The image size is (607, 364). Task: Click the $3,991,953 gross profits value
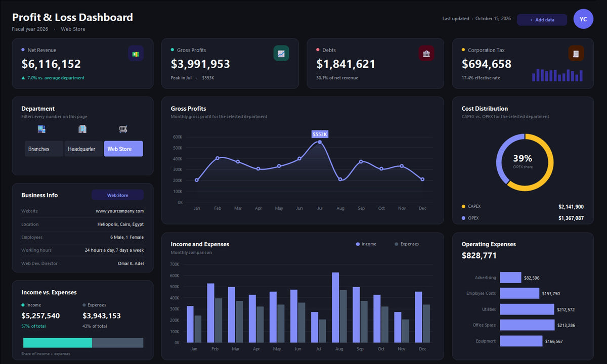click(x=200, y=64)
